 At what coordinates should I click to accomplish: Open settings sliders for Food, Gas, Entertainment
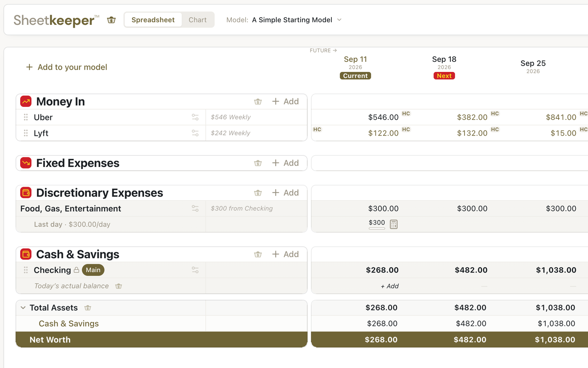click(x=195, y=208)
